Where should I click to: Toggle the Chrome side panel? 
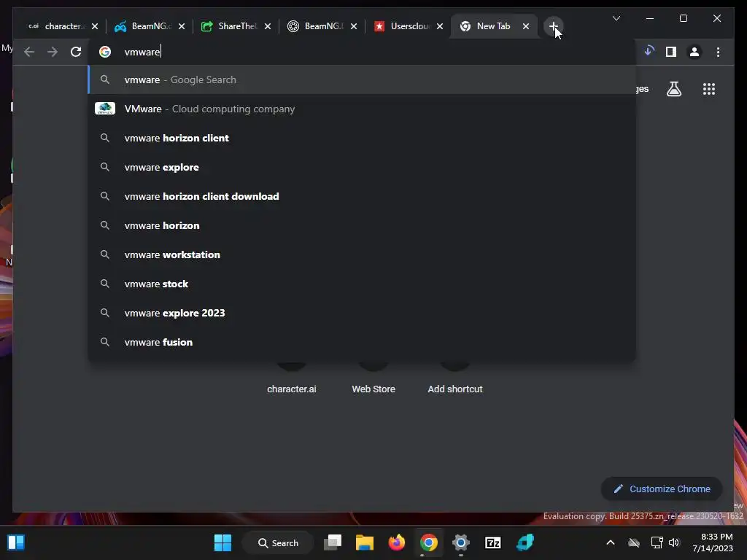coord(671,52)
